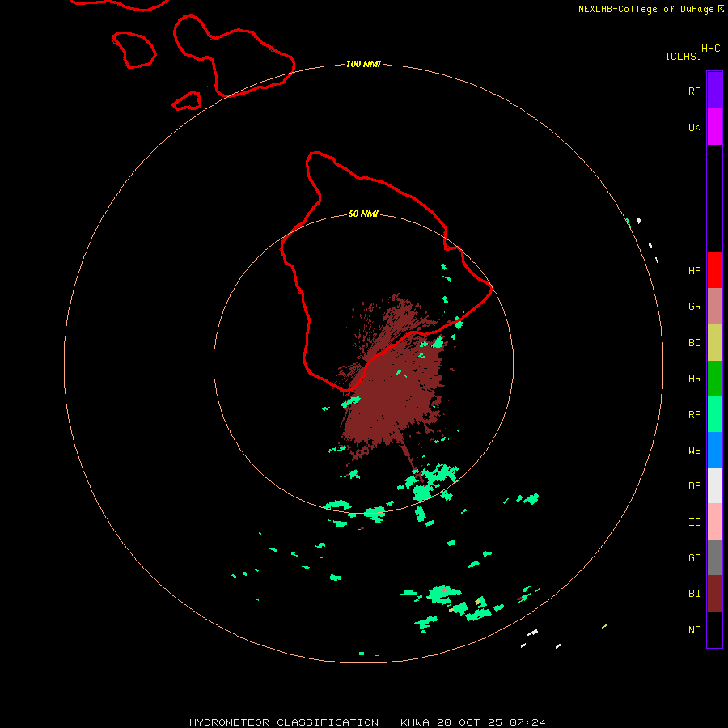Click the BI legend label
728x728 pixels.
(694, 594)
